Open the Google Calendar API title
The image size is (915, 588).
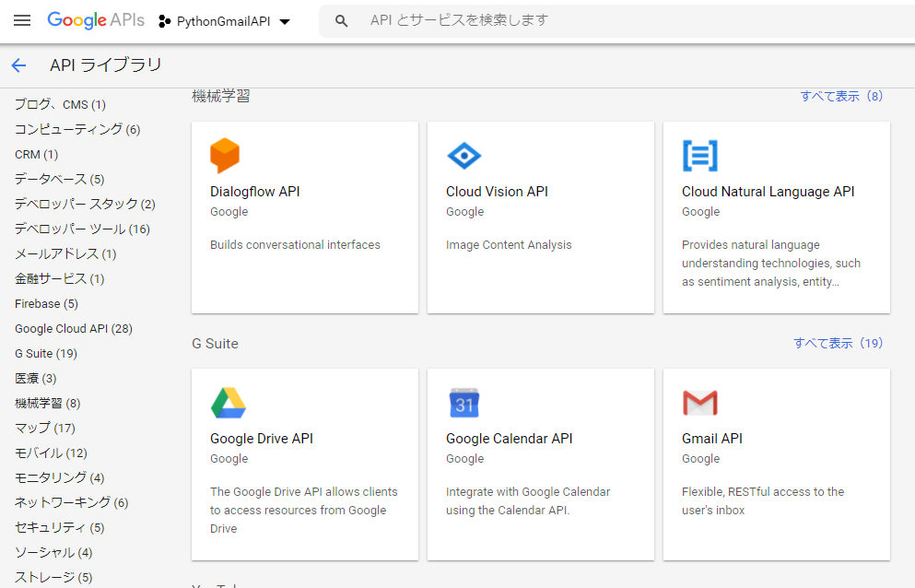tap(510, 439)
